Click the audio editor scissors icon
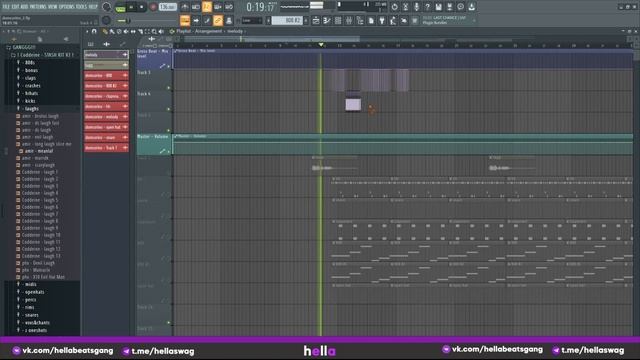Image resolution: width=640 pixels, height=360 pixels. coord(405,7)
